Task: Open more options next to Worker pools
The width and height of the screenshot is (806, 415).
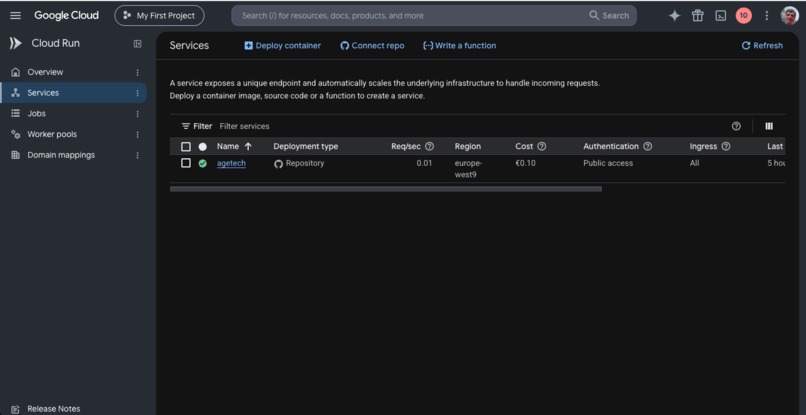Action: pyautogui.click(x=137, y=135)
